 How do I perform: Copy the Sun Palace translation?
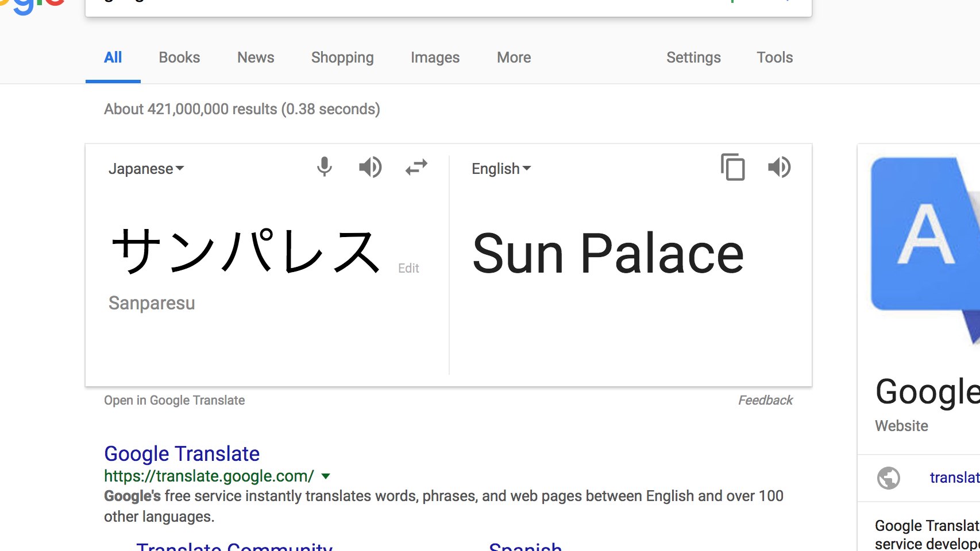pos(733,167)
